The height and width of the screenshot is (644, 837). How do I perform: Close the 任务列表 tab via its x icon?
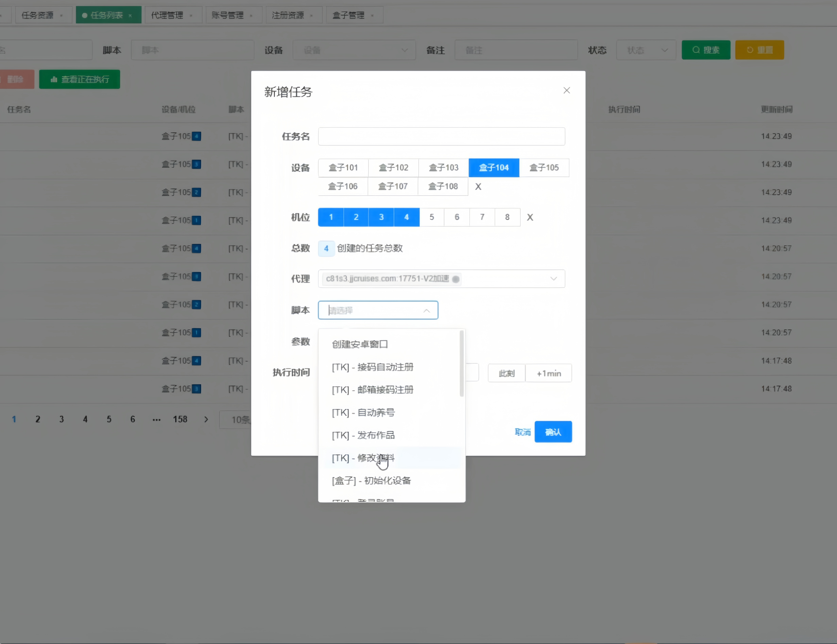click(130, 15)
